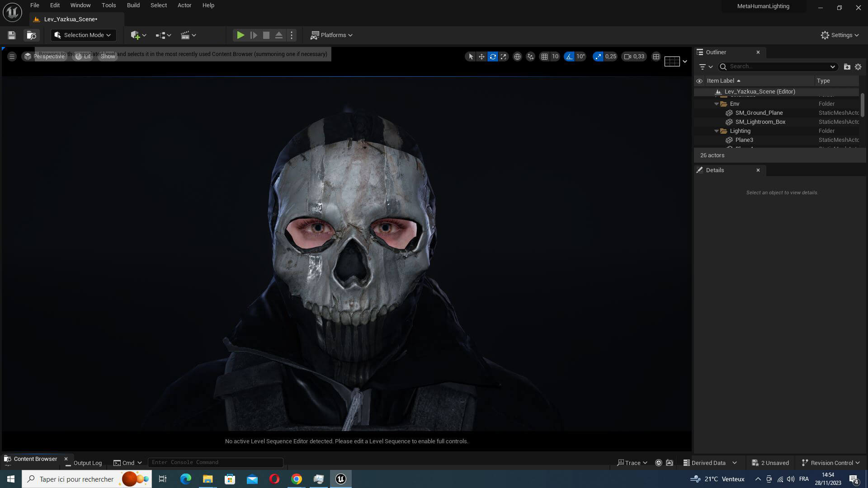Collapse the Env folder in Outliner
This screenshot has height=488, width=868.
pos(717,104)
